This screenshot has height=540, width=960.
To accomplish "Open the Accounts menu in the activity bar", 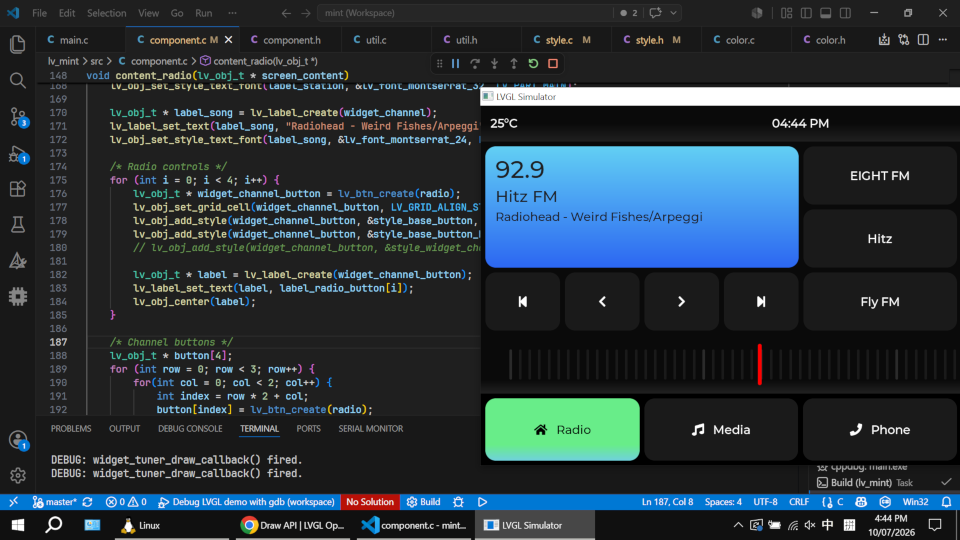I will coord(18,440).
